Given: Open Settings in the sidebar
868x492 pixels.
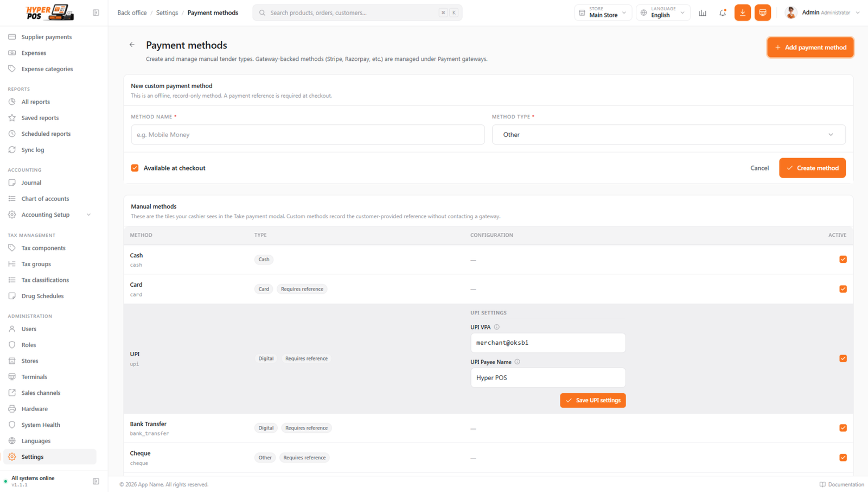Looking at the screenshot, I should pyautogui.click(x=49, y=457).
